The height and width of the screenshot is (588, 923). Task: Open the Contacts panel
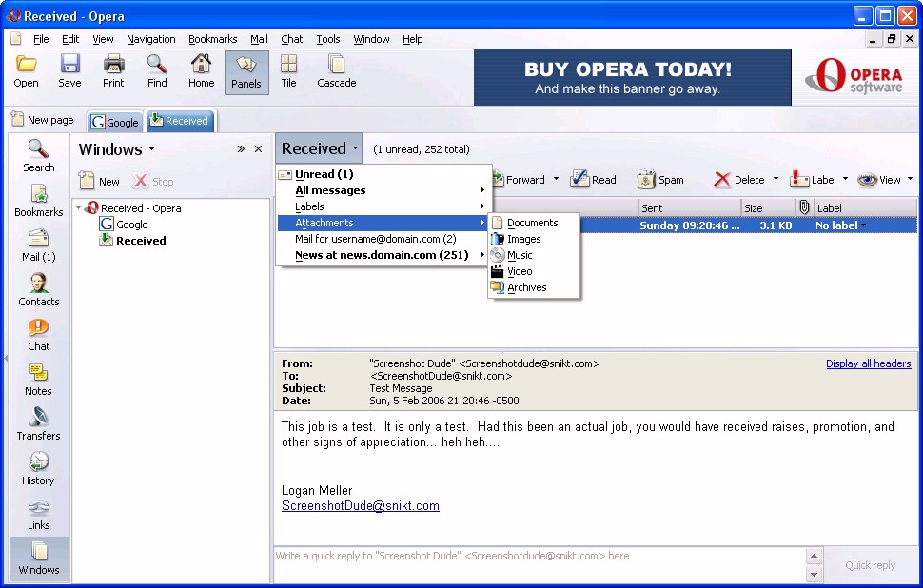[x=39, y=290]
